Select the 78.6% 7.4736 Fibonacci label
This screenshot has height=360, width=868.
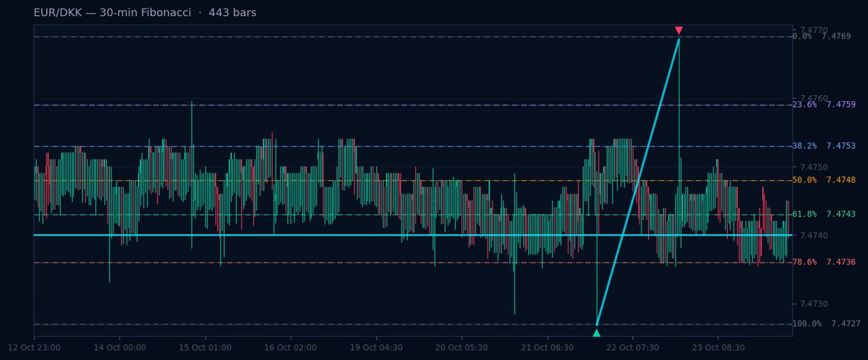click(824, 262)
